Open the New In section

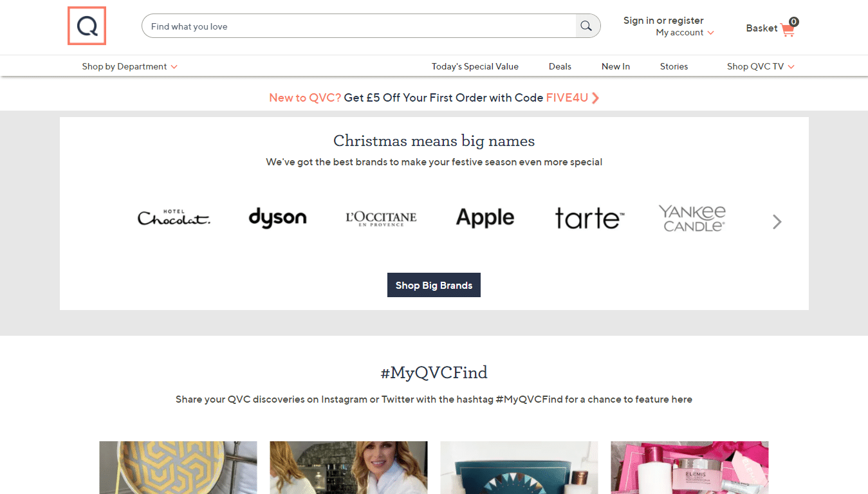point(616,66)
